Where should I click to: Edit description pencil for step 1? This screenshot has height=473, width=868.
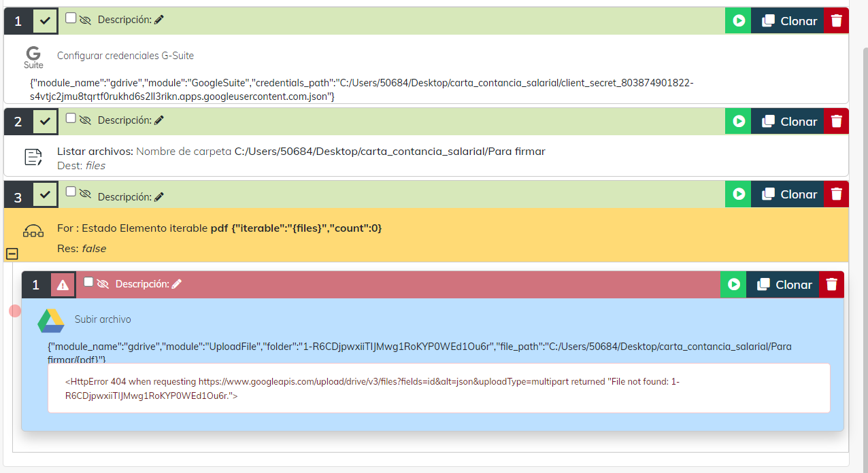point(159,20)
